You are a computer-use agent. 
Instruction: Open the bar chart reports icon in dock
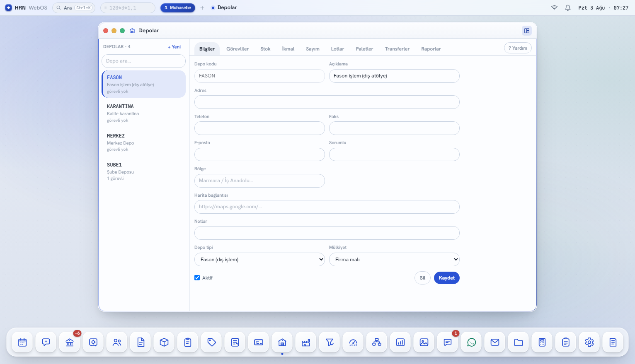pos(400,342)
